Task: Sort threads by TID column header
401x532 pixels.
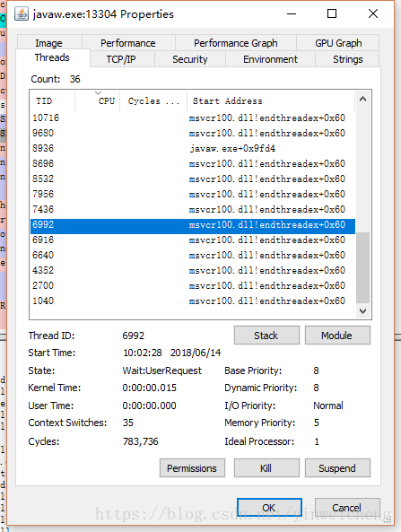Action: [52, 101]
